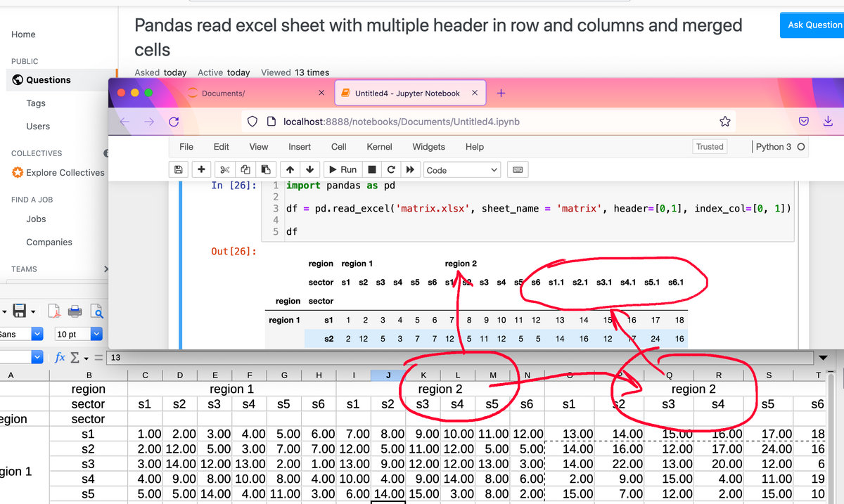Open Tags in the Stack Overflow sidebar
This screenshot has width=844, height=504.
point(36,103)
